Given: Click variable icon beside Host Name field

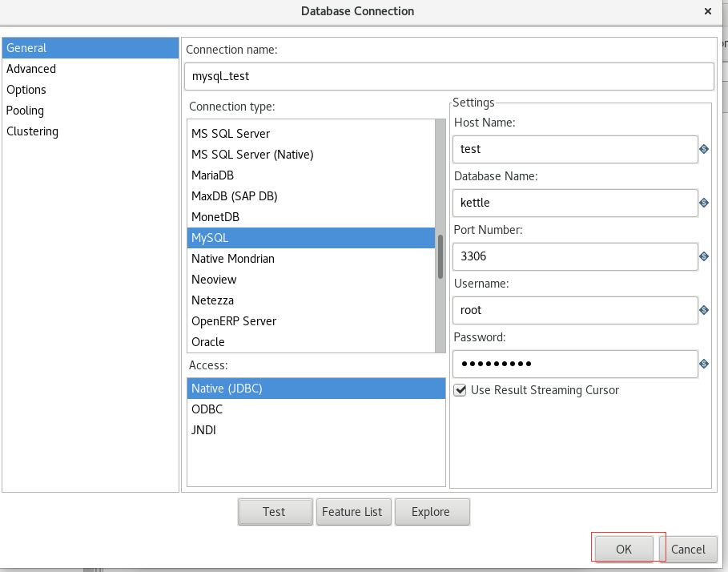Looking at the screenshot, I should (704, 149).
